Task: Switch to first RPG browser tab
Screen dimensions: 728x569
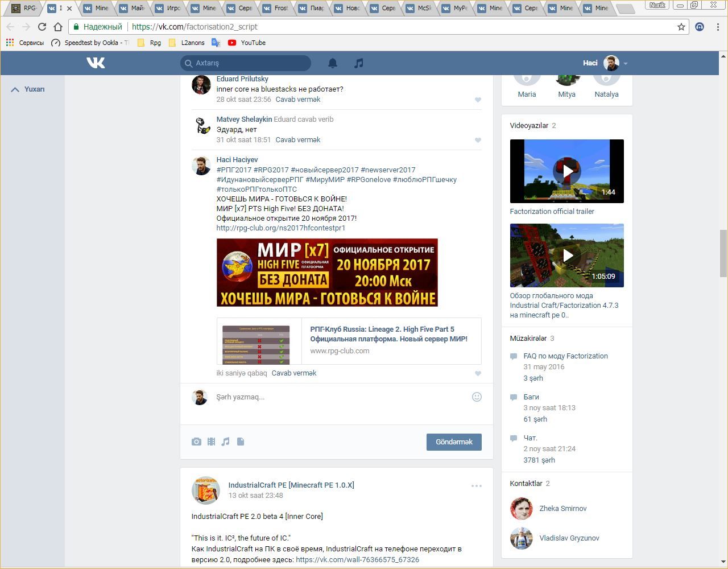Action: click(x=25, y=8)
